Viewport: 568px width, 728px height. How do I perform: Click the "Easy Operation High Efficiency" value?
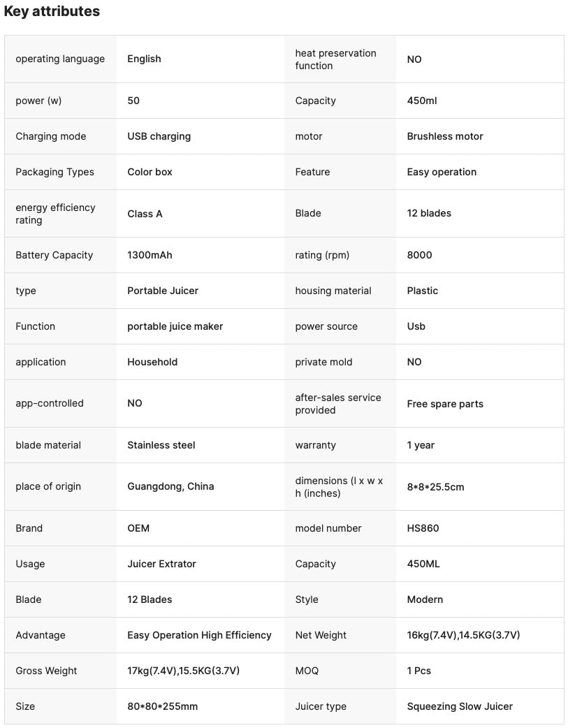pyautogui.click(x=199, y=635)
